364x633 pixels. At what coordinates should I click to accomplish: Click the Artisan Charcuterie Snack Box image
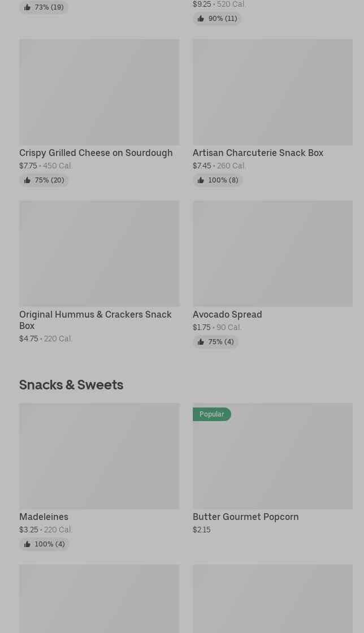[272, 92]
